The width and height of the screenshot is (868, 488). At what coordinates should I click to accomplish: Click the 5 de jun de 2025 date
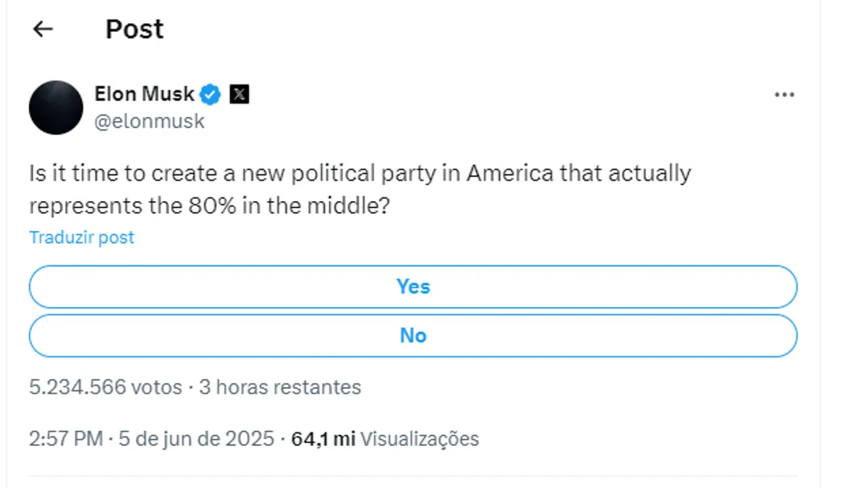195,439
